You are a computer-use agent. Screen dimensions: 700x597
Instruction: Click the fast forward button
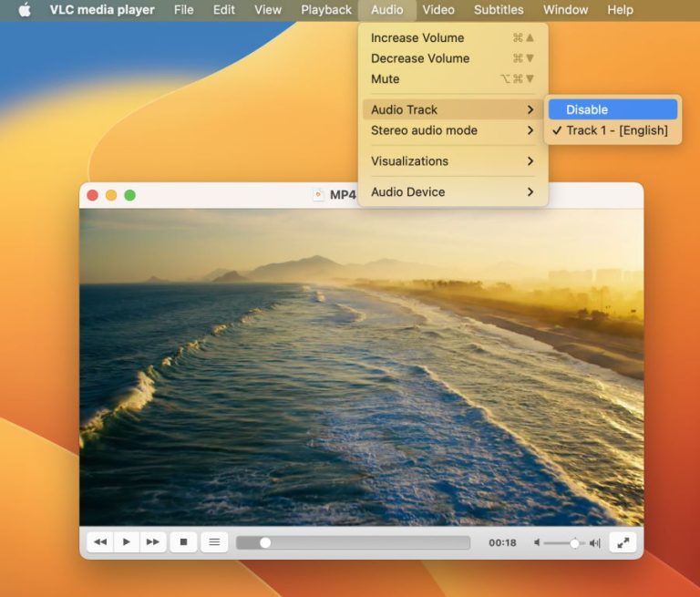[x=153, y=542]
